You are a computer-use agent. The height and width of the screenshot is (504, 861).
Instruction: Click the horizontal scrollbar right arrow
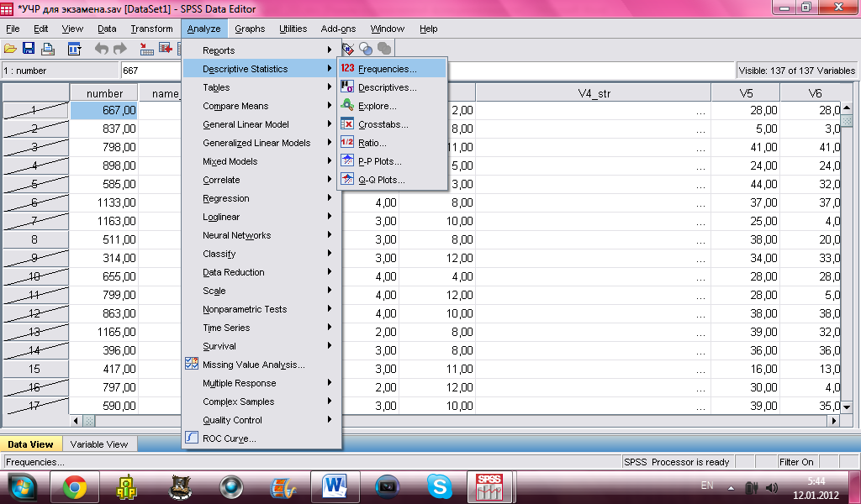(x=835, y=421)
